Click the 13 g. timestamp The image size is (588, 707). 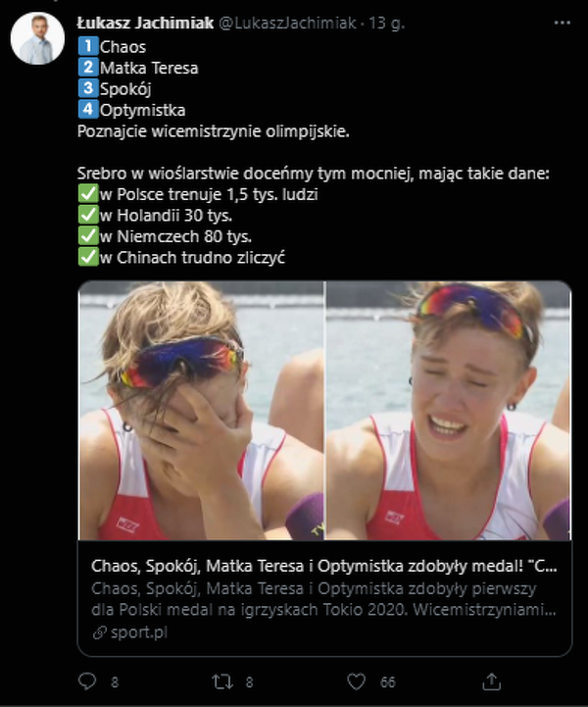(x=386, y=23)
